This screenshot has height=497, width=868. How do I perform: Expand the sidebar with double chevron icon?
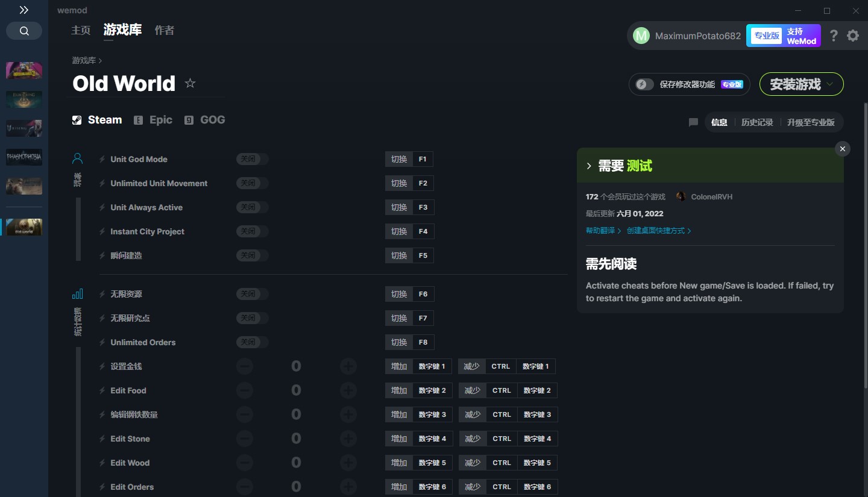tap(24, 10)
